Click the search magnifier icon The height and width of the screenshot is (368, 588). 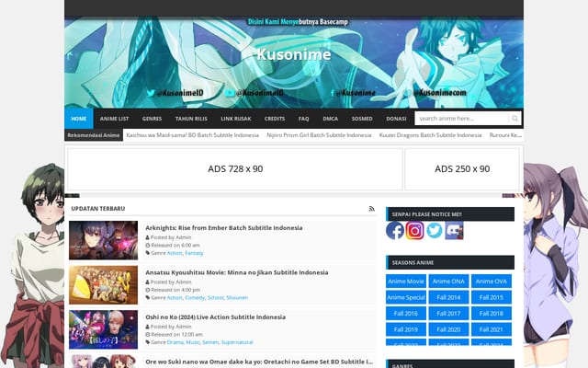tap(514, 119)
